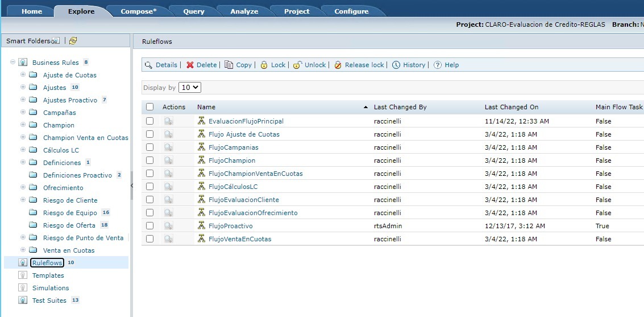Image resolution: width=644 pixels, height=317 pixels.
Task: Click the red Delete X icon
Action: (190, 65)
